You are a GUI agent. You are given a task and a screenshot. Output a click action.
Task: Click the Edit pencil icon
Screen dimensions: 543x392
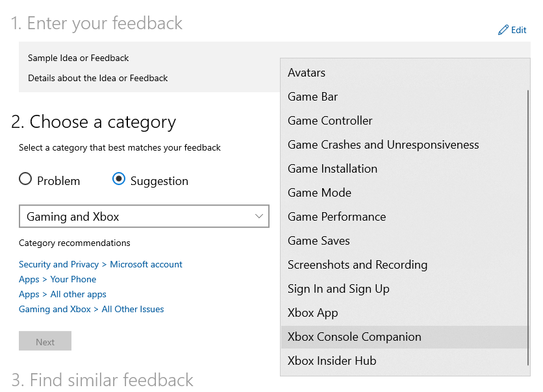coord(503,30)
